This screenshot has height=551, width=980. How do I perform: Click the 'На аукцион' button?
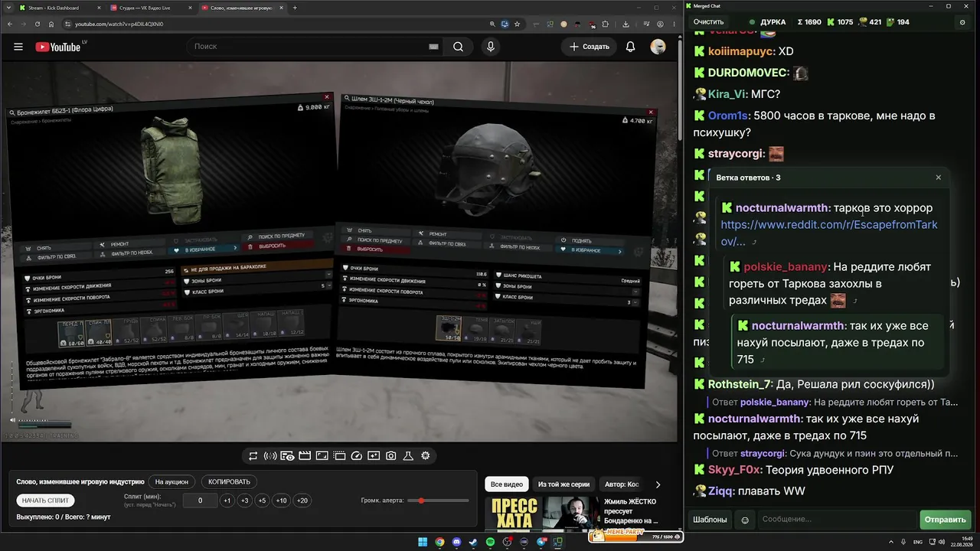(x=171, y=482)
